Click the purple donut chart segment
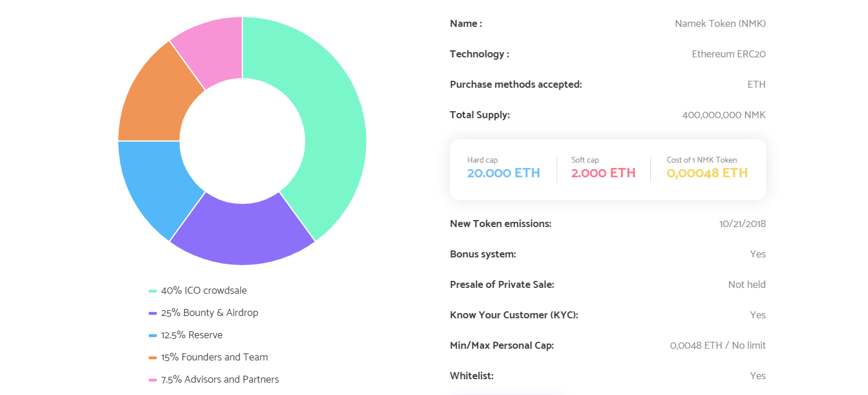This screenshot has width=868, height=395. click(x=241, y=234)
